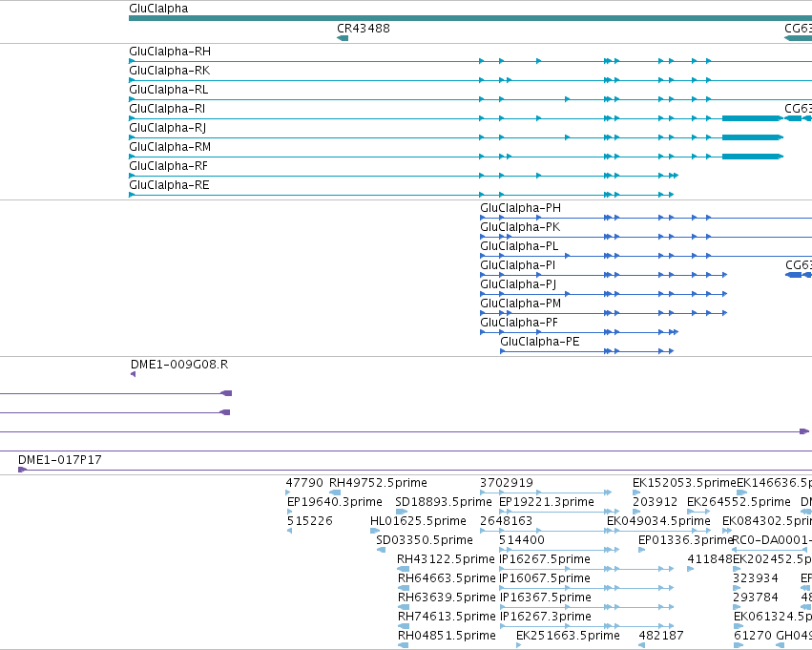Screen dimensions: 812x650
Task: Select protein GluClalpha-PH label
Action: [x=520, y=208]
